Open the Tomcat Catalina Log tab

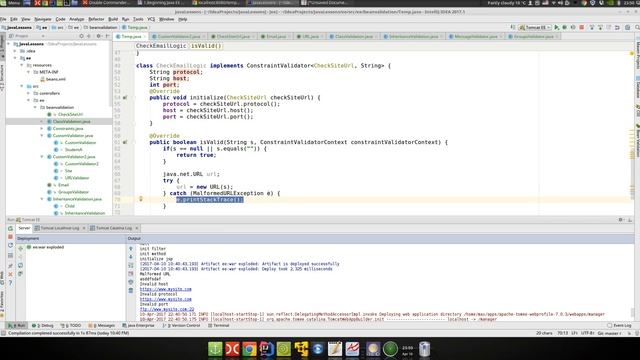(114, 228)
